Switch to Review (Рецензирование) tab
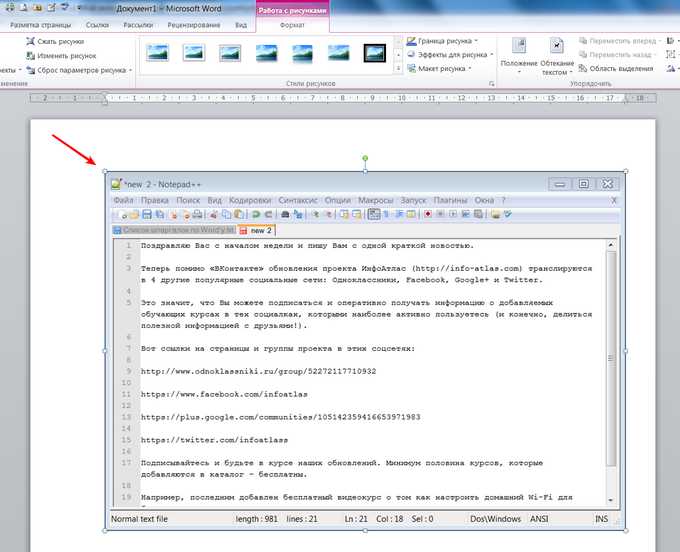 click(194, 25)
